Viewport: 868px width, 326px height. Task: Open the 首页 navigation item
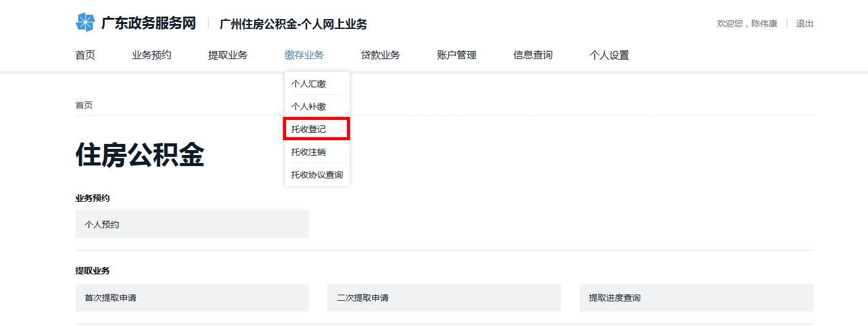click(85, 55)
